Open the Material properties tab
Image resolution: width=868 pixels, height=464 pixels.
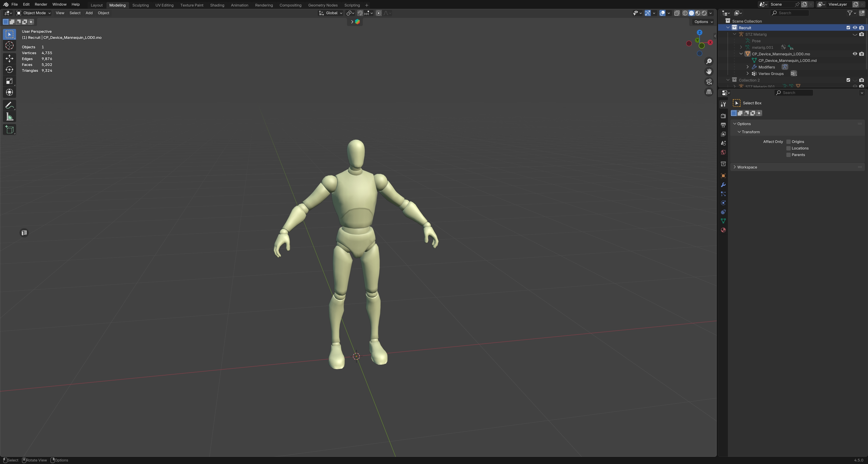723,230
